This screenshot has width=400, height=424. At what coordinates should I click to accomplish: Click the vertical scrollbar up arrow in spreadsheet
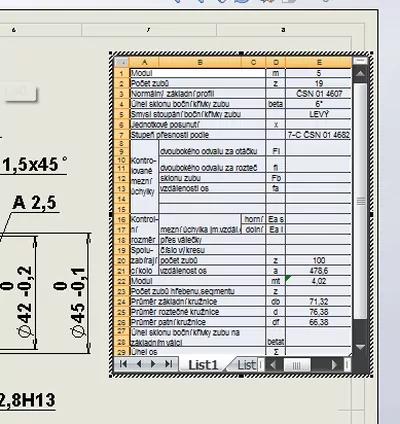coord(360,74)
